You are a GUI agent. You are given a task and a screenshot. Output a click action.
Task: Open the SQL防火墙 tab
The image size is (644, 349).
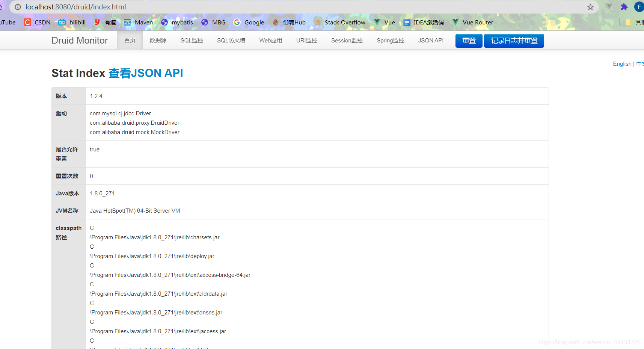231,40
